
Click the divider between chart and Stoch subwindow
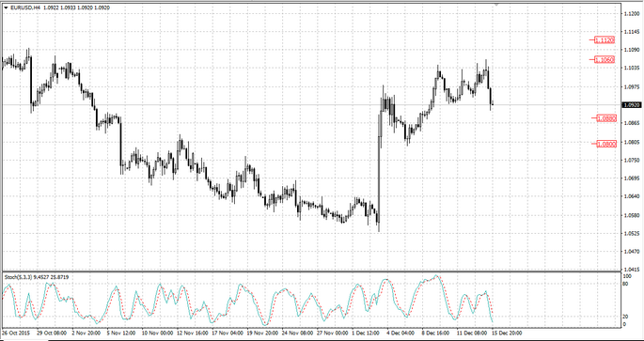[310, 271]
